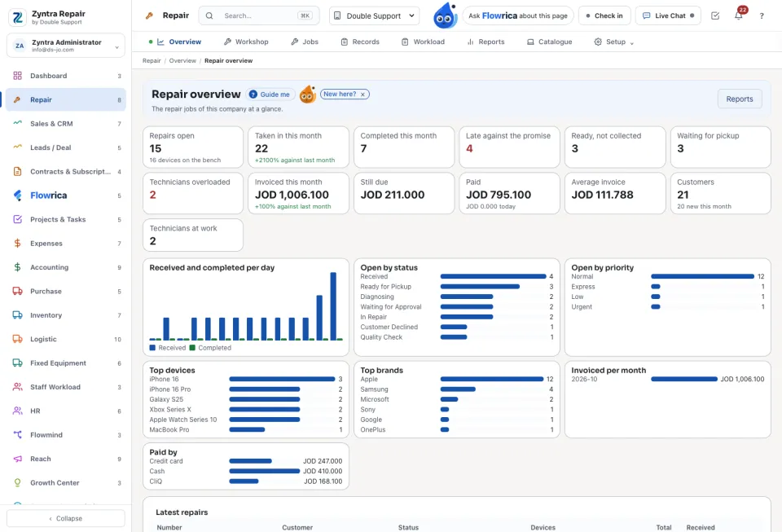The image size is (782, 532).
Task: Open the help question mark icon
Action: pos(762,16)
